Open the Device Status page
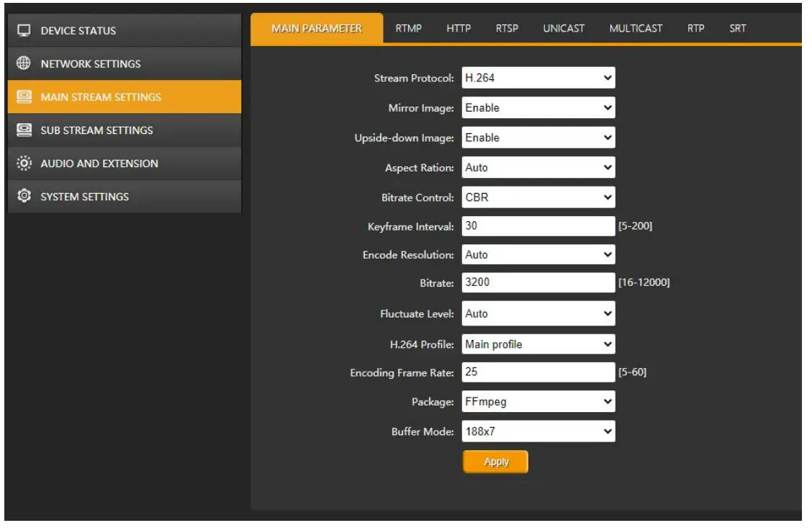 click(125, 30)
